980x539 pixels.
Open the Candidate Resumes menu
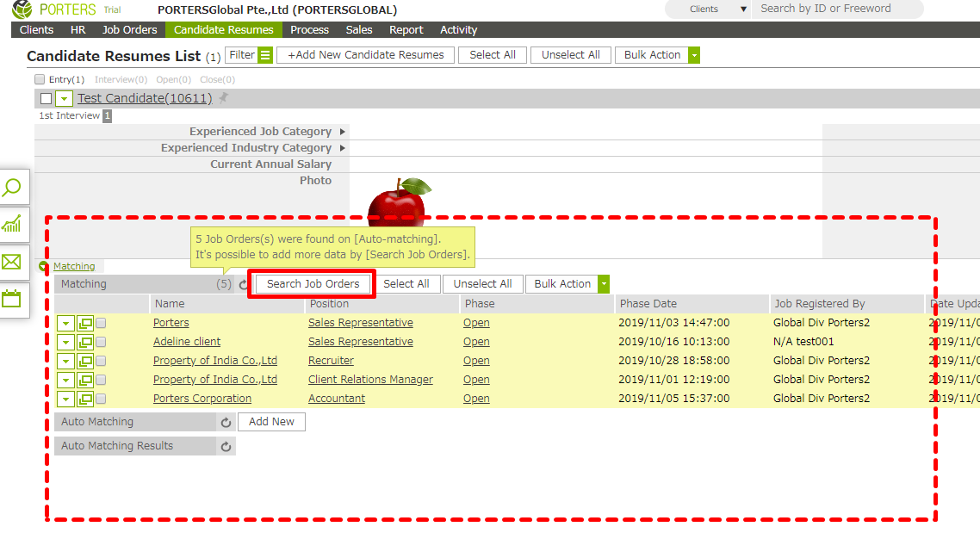click(224, 30)
